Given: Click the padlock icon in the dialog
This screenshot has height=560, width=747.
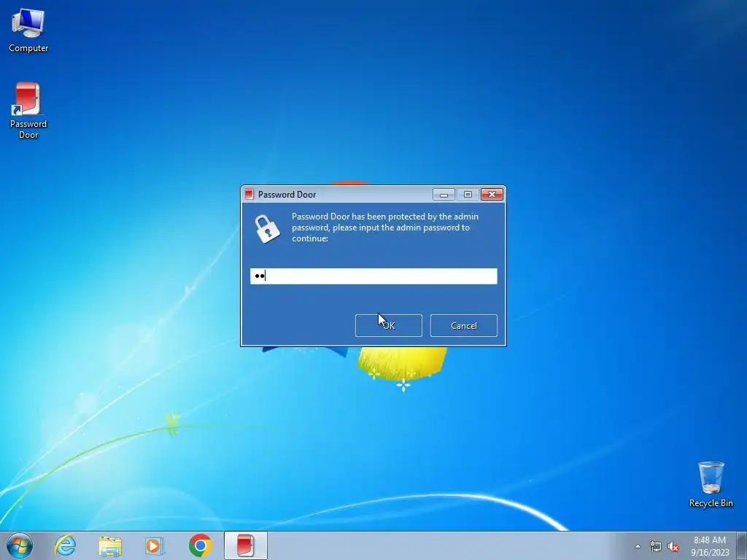Looking at the screenshot, I should click(x=267, y=228).
